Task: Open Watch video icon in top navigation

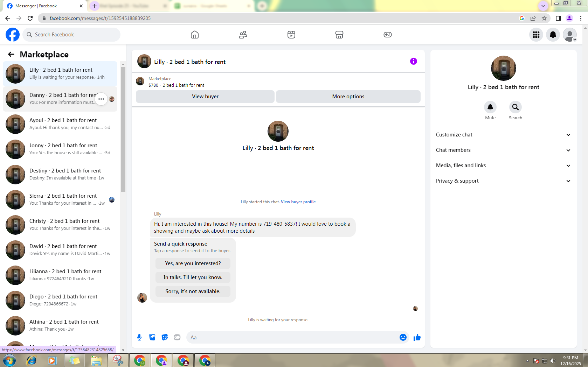Action: (291, 35)
